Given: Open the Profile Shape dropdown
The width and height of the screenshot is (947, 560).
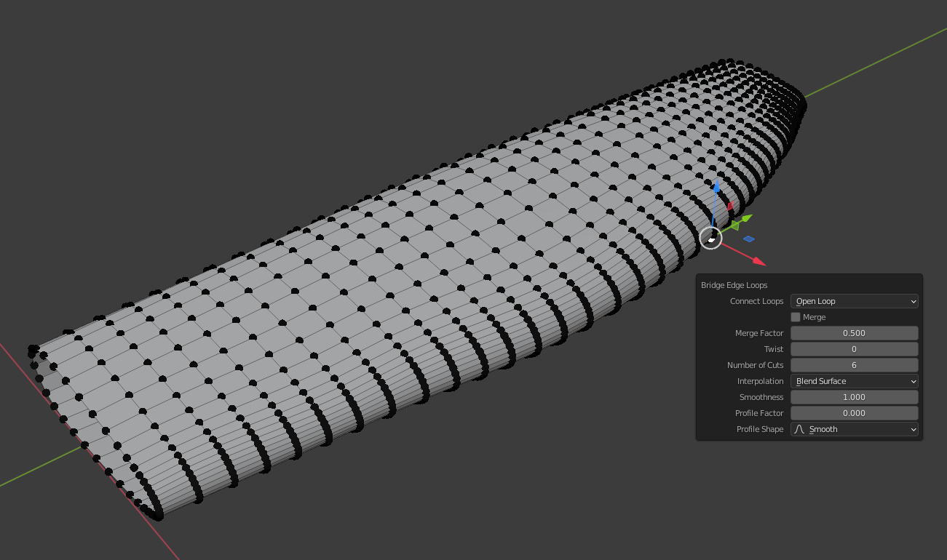Looking at the screenshot, I should pyautogui.click(x=855, y=429).
